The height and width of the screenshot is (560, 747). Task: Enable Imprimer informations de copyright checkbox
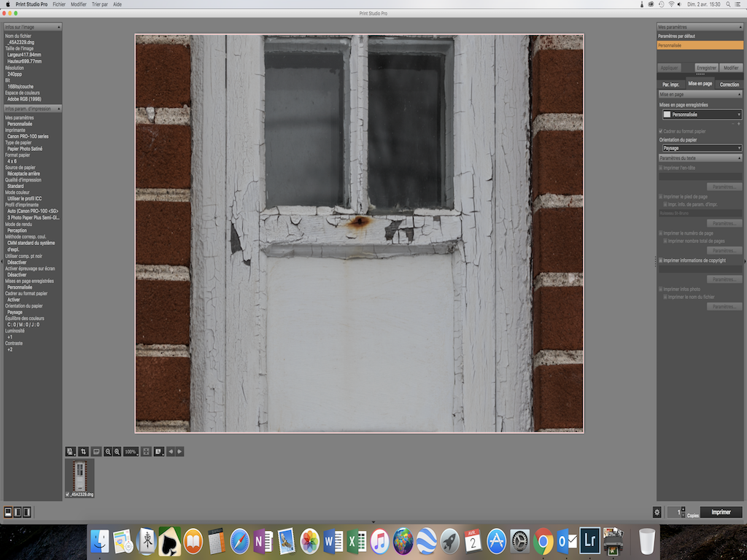[x=661, y=260]
